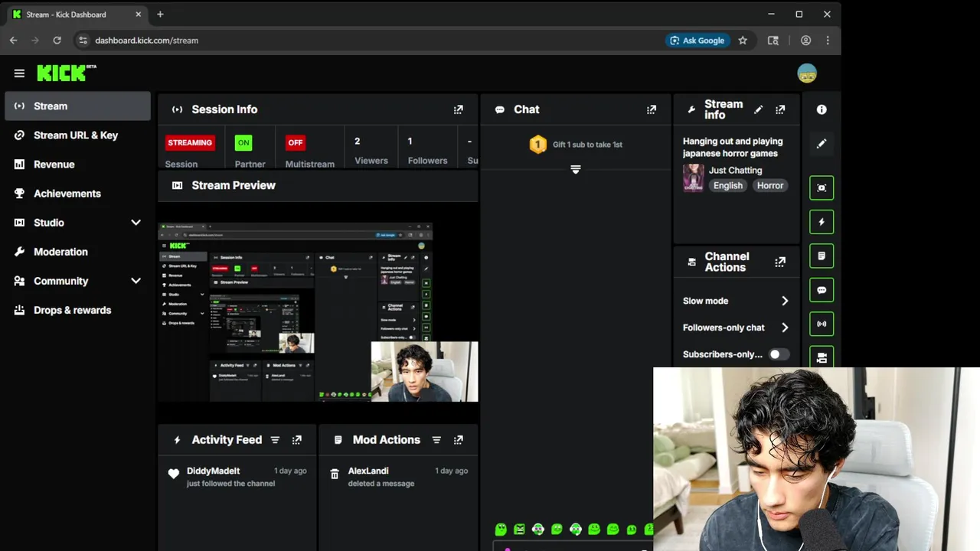Screen dimensions: 980x551
Task: Toggle the Activity Feed lightning button in the right toolbar
Action: click(822, 222)
